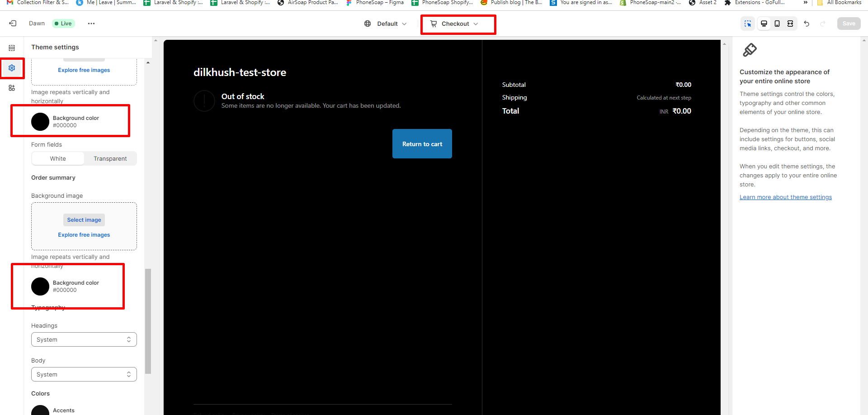868x415 pixels.
Task: Select White form fields option
Action: coord(58,158)
